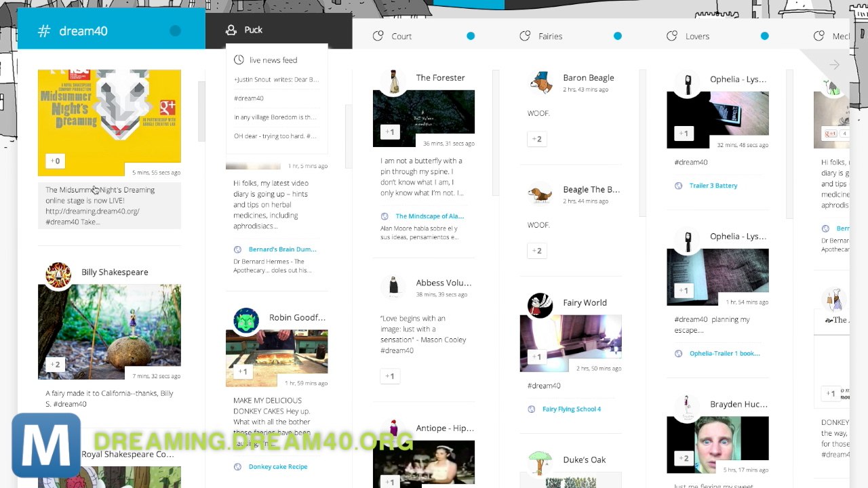Click the link icon beside Donkey cake Recipe

(237, 467)
